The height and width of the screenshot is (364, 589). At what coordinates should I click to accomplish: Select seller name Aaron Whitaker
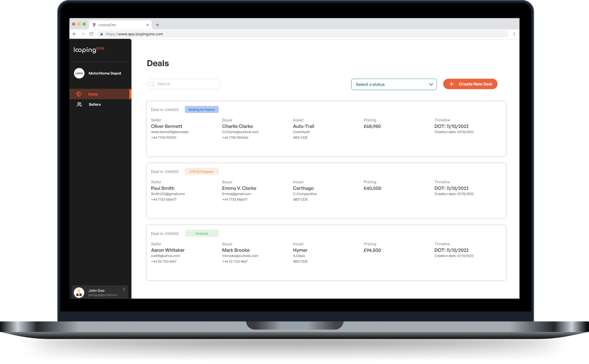(168, 250)
